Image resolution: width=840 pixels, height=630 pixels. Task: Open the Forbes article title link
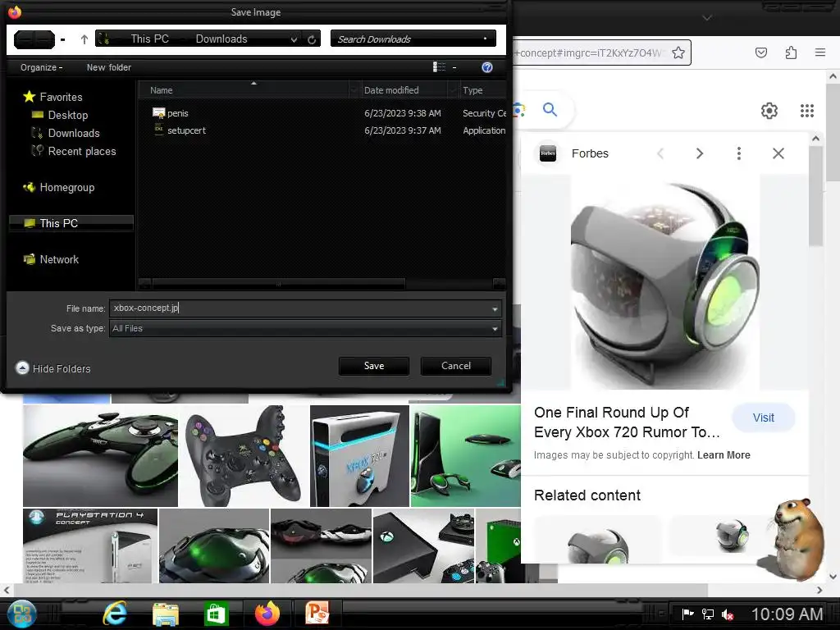[x=627, y=422]
